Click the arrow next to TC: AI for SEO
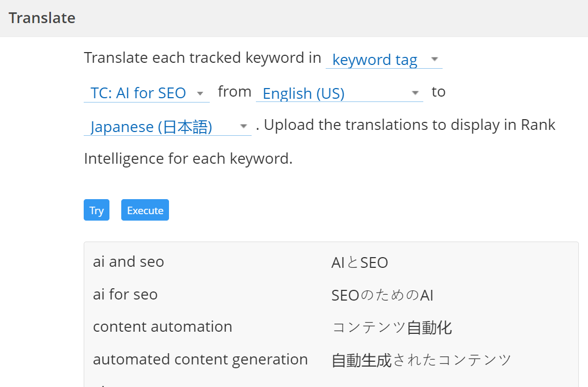This screenshot has width=588, height=387. coord(200,93)
